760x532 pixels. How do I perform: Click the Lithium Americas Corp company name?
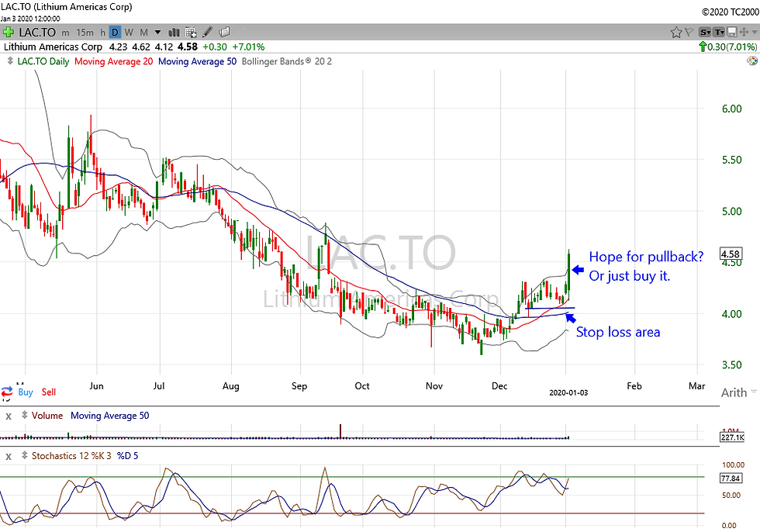click(x=53, y=47)
